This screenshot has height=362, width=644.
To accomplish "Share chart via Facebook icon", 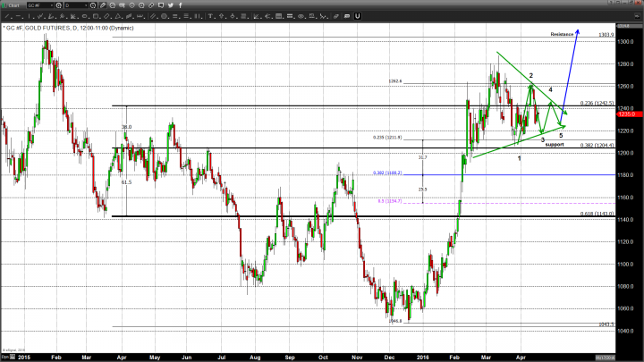I will [181, 5].
